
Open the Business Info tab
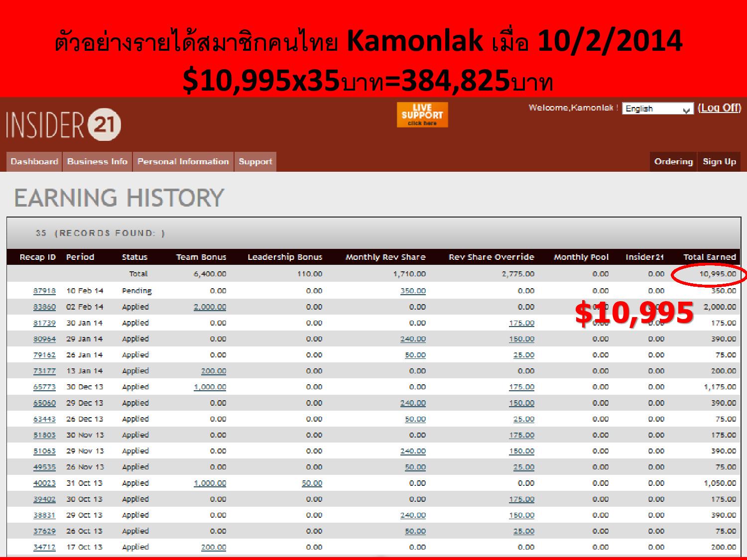point(98,162)
